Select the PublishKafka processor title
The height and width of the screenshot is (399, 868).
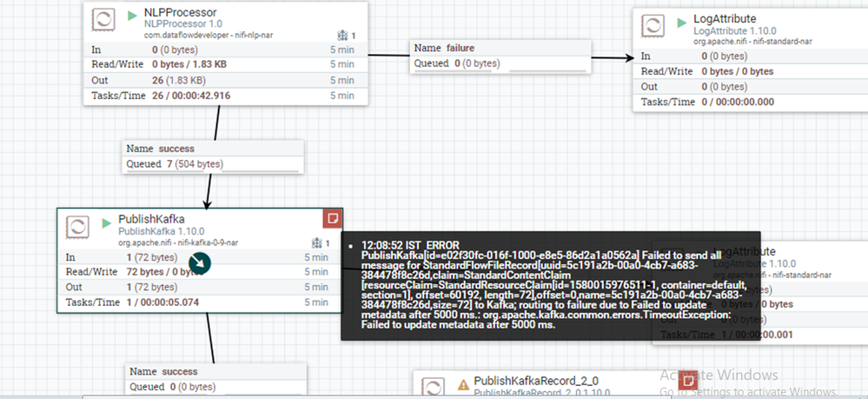click(152, 219)
